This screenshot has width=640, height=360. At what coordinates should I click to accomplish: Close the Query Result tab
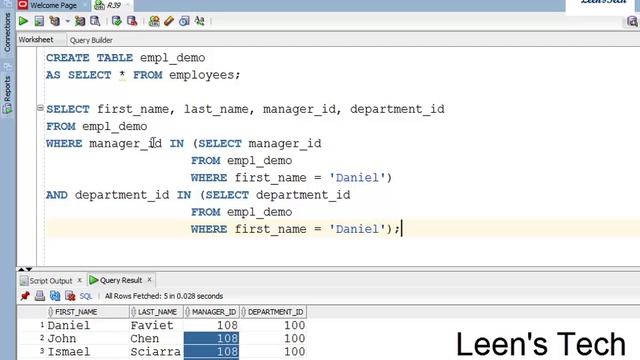tap(149, 280)
